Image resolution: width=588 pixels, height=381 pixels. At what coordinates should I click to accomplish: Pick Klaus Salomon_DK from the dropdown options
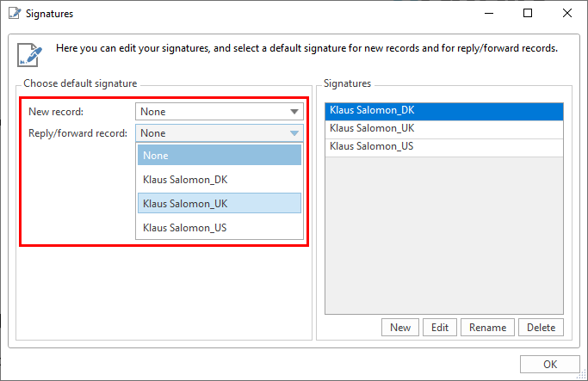click(x=220, y=180)
